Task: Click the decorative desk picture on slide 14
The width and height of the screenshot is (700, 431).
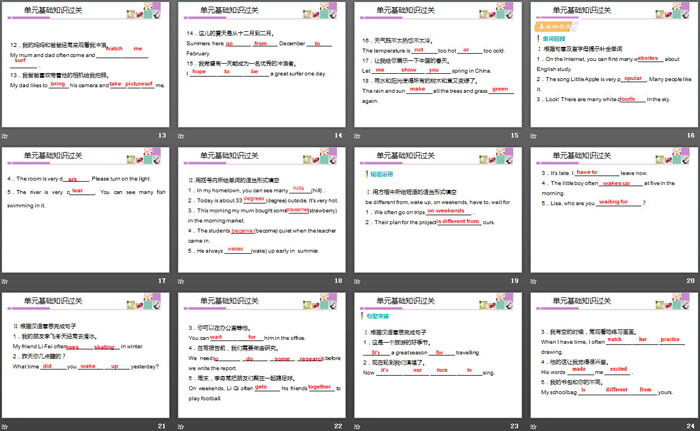Action: click(317, 20)
